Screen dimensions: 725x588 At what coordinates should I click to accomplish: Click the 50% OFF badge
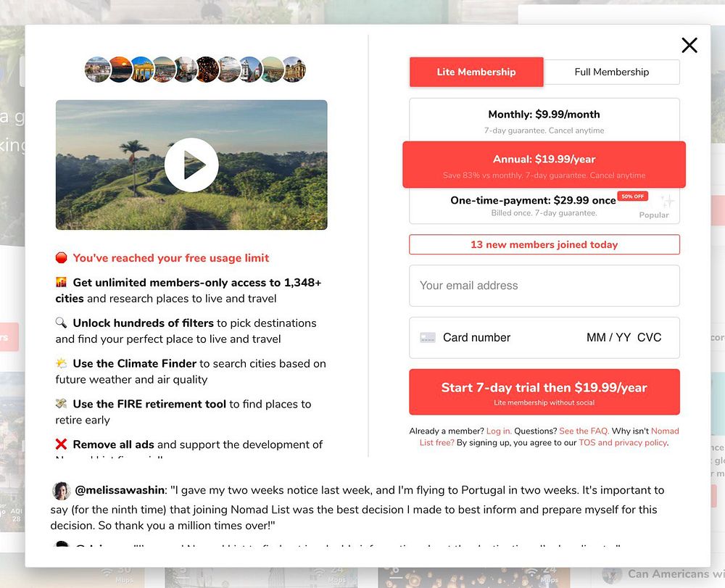point(632,196)
